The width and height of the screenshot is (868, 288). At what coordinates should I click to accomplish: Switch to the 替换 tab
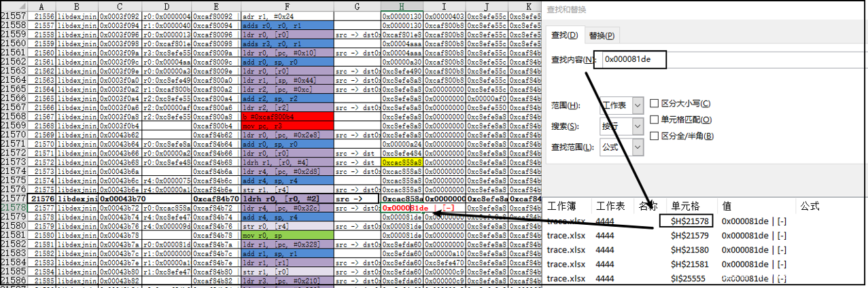tap(602, 35)
